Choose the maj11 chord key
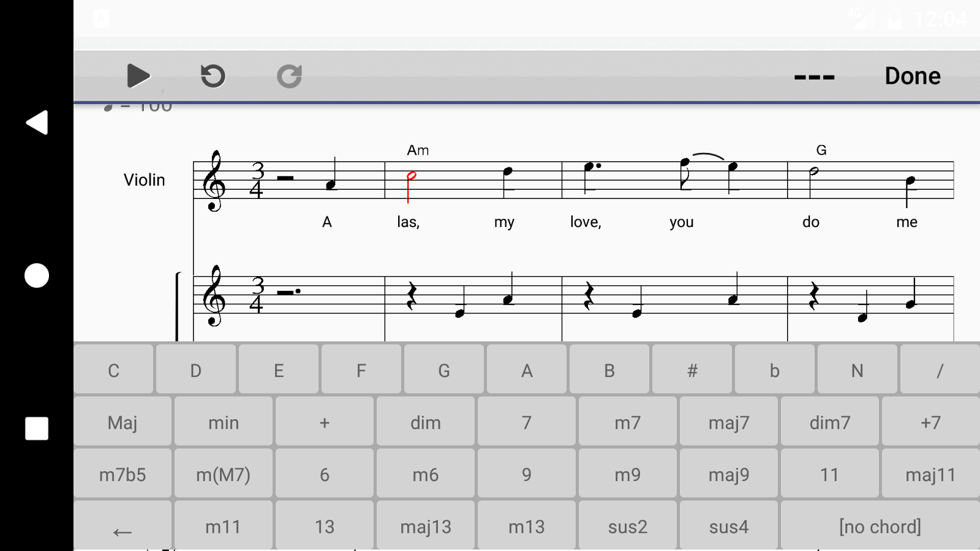The image size is (980, 551). tap(931, 473)
